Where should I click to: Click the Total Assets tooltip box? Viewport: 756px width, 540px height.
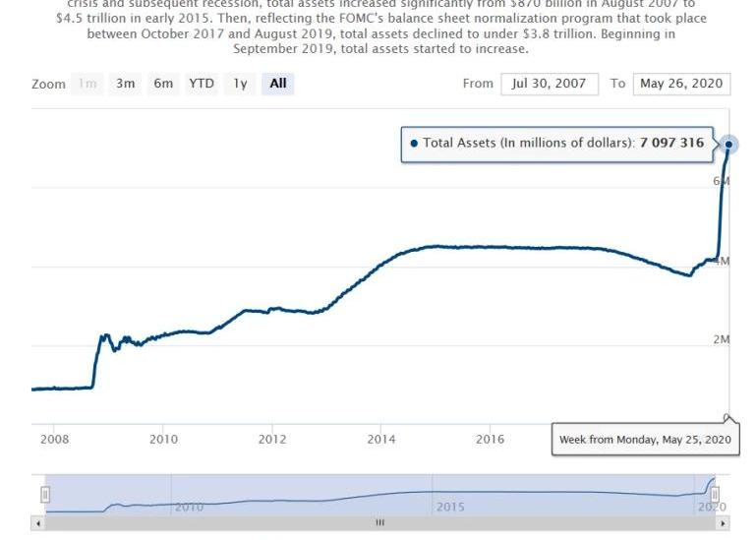pos(557,144)
